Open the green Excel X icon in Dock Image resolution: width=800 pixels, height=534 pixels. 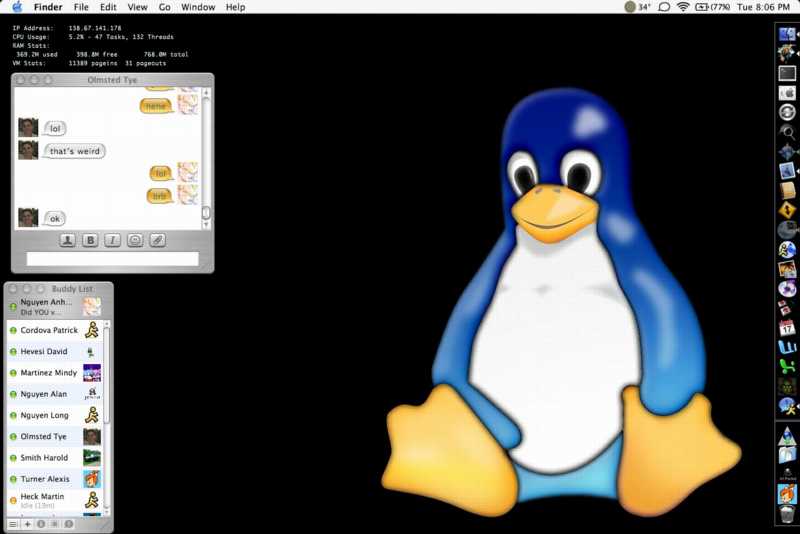click(x=787, y=366)
